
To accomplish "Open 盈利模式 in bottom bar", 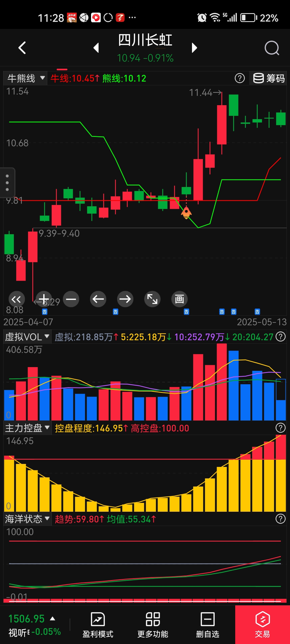I will [98, 625].
